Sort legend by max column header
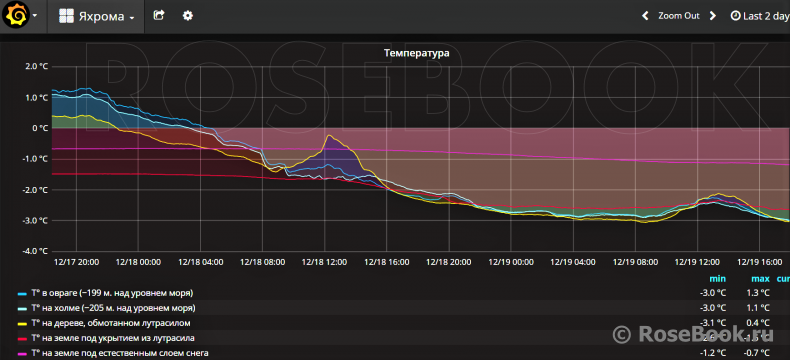The width and height of the screenshot is (790, 360). pyautogui.click(x=761, y=278)
